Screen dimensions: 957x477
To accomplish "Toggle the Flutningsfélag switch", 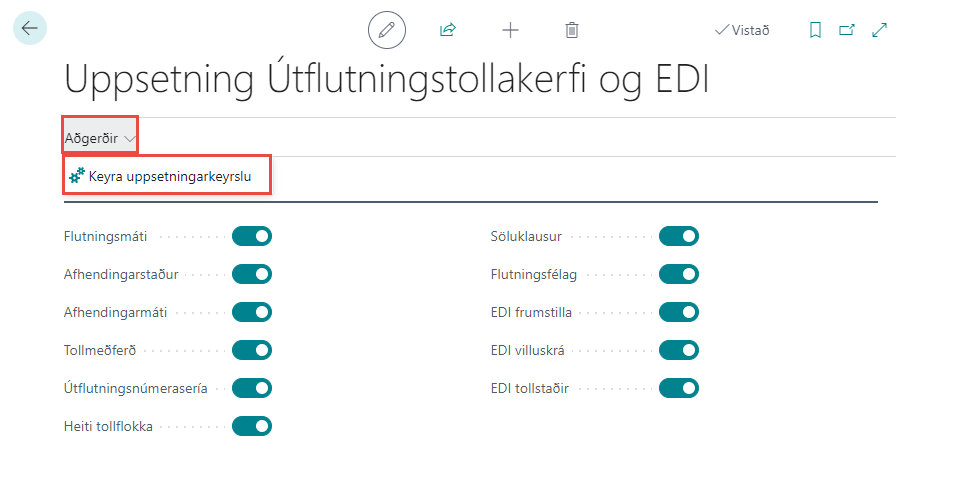I will [679, 274].
